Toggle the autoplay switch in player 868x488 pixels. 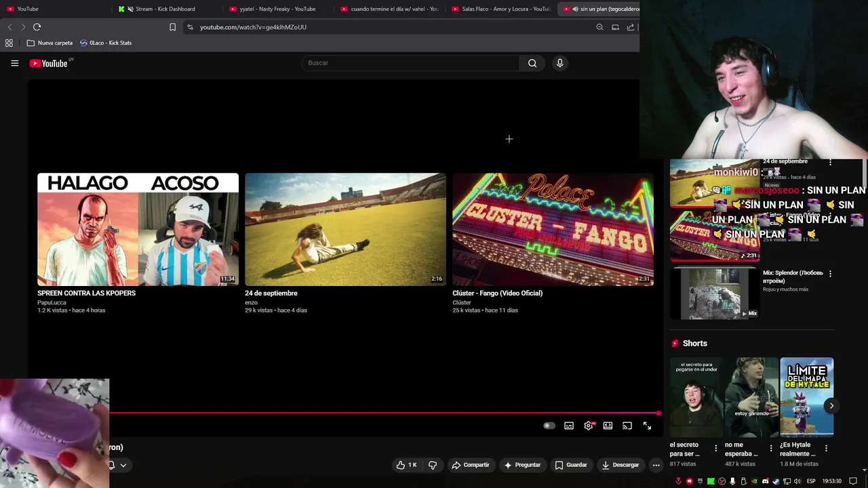pos(549,426)
